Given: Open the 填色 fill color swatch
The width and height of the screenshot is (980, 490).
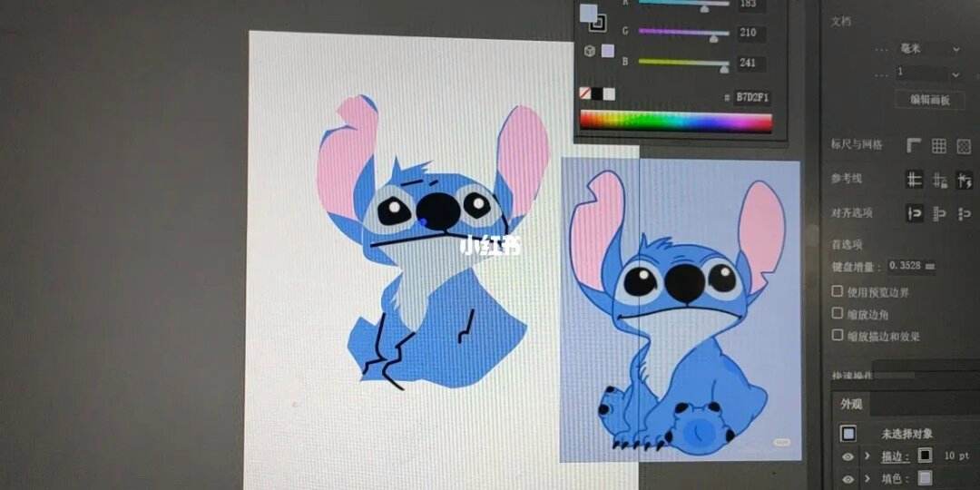Looking at the screenshot, I should 925,479.
